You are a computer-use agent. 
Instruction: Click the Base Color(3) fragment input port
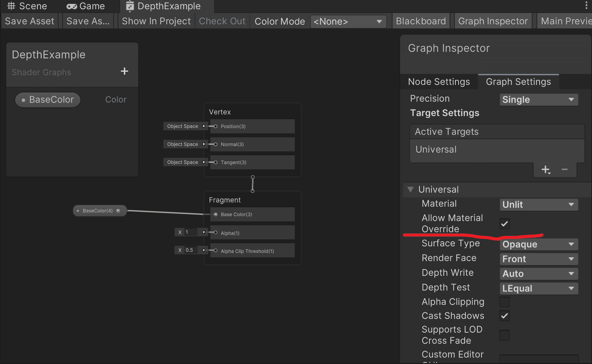pyautogui.click(x=216, y=214)
